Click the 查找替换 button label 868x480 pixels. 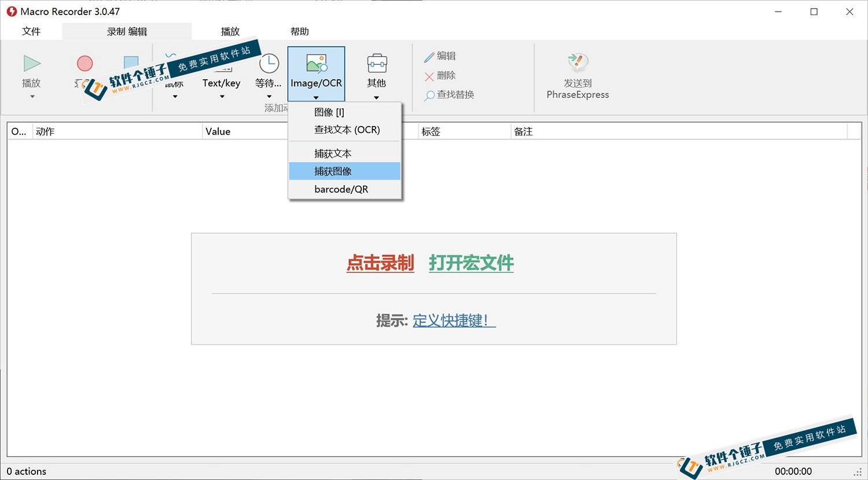[x=455, y=94]
